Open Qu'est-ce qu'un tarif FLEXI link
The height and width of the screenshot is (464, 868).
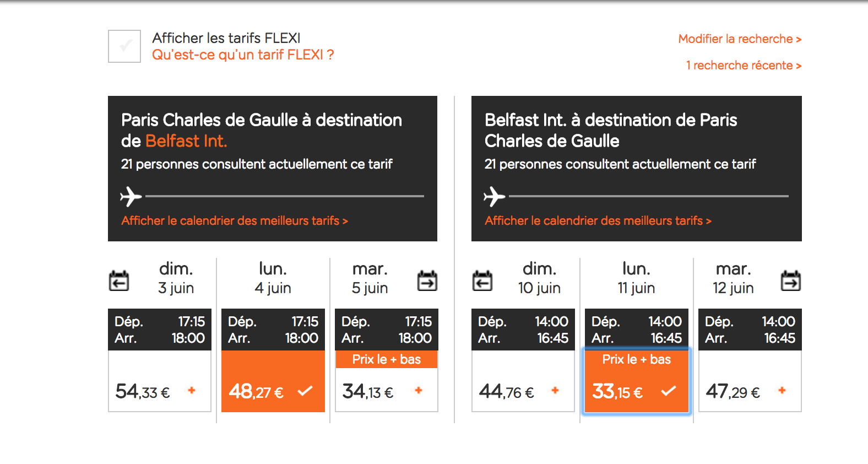click(243, 55)
